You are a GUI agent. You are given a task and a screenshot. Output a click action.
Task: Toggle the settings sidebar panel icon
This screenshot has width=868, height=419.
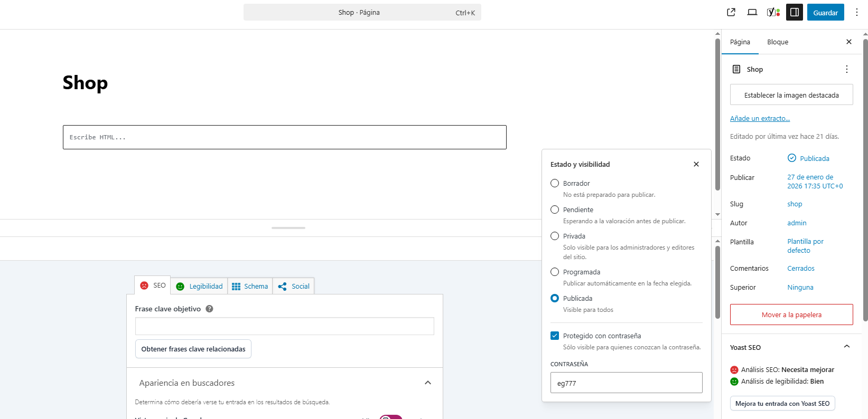point(795,12)
